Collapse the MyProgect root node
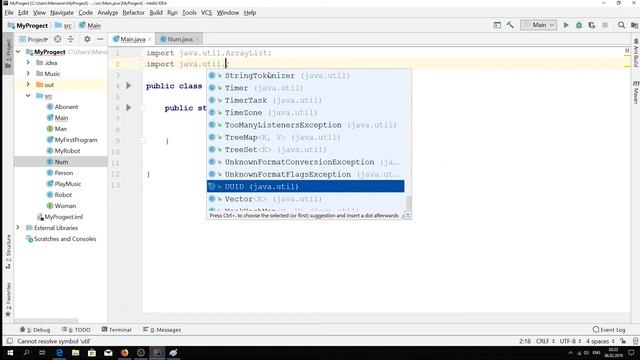 coord(18,52)
